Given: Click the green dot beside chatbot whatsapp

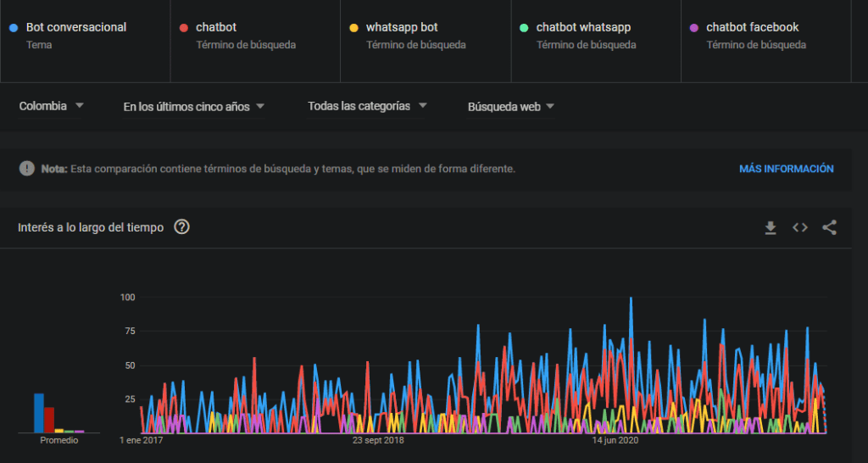Looking at the screenshot, I should (x=524, y=28).
